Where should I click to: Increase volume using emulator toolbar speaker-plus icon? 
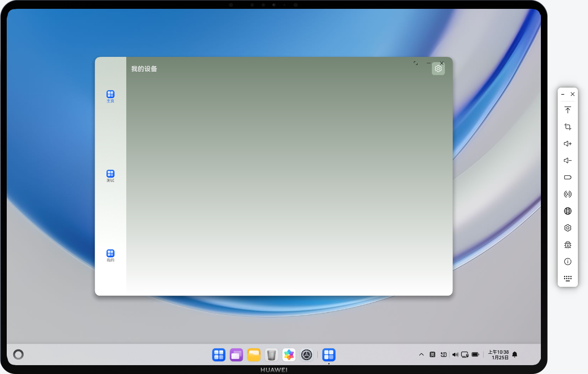point(567,144)
